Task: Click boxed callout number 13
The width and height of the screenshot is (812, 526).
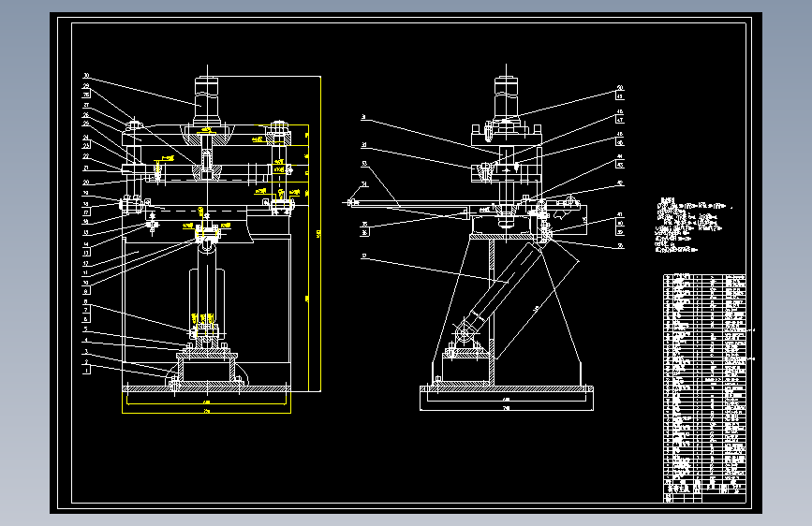Action: (86, 253)
